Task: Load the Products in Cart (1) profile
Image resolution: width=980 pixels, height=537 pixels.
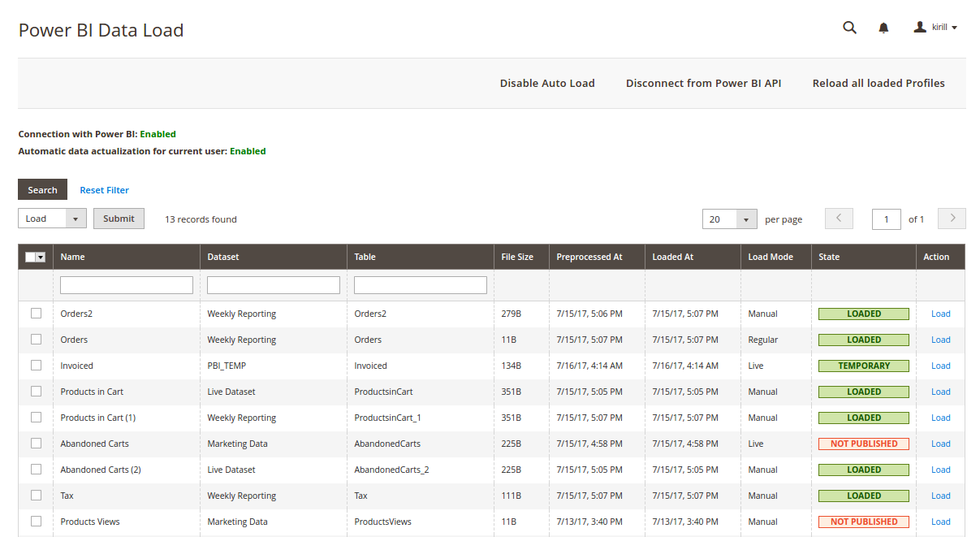Action: click(x=941, y=418)
